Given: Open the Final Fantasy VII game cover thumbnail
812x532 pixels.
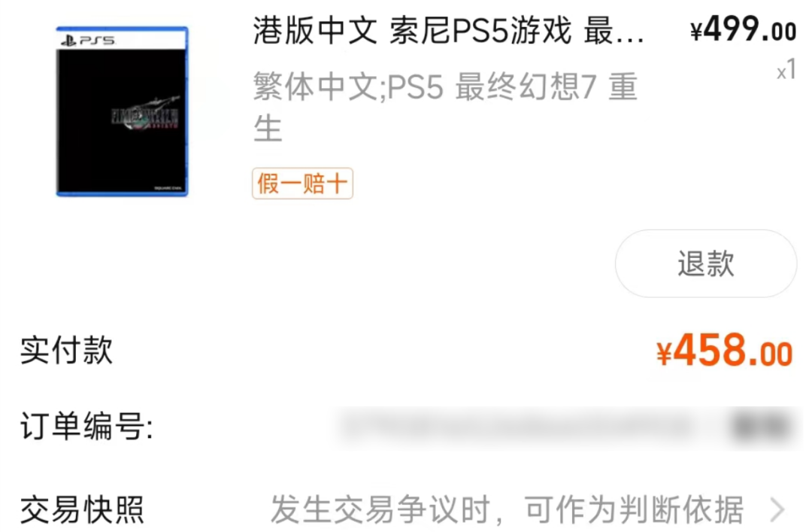Looking at the screenshot, I should 123,111.
